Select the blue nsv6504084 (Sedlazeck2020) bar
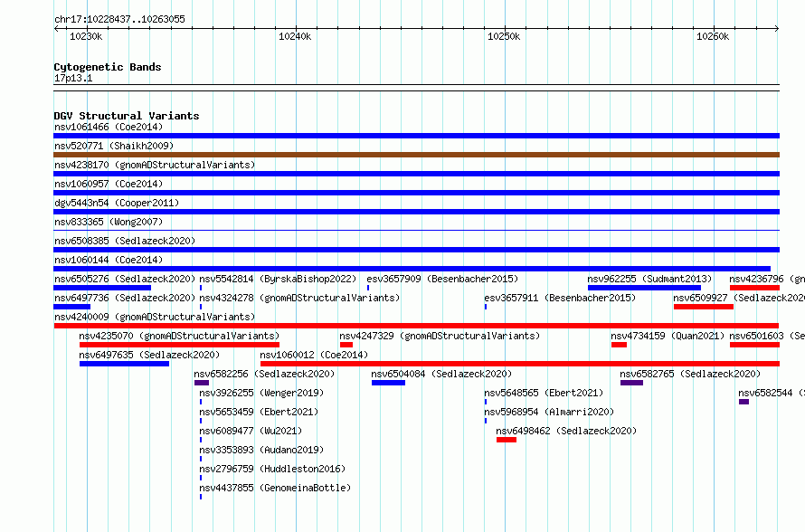The image size is (805, 532). point(388,383)
